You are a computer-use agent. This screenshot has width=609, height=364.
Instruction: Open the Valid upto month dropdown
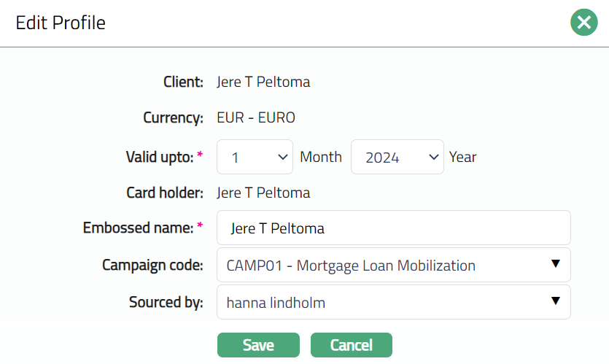[255, 157]
